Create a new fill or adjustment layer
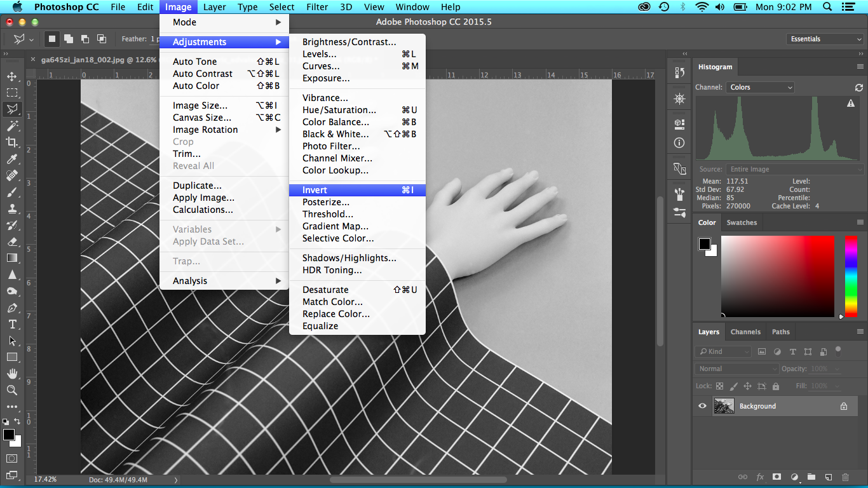 pos(794,477)
